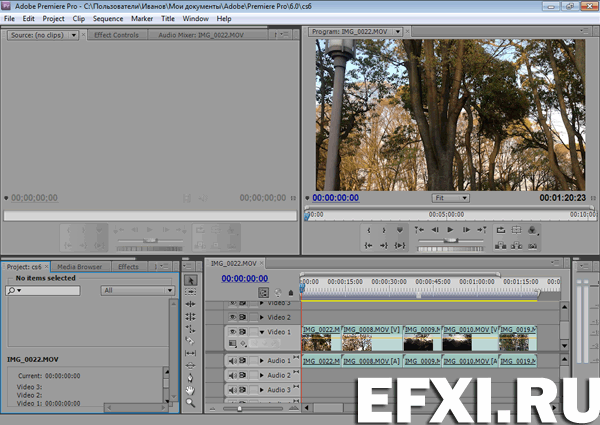Screen dimensions: 600x425
Task: Click the Project panel search field
Action: [43, 291]
